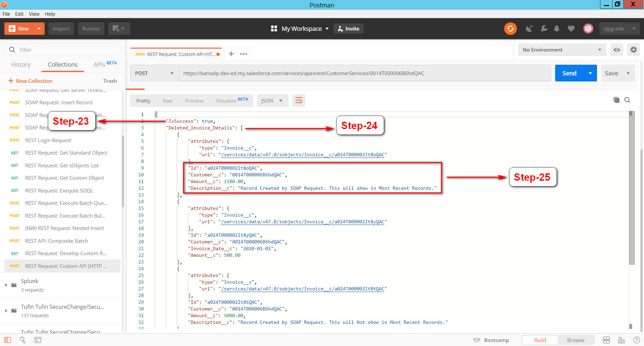
Task: Click the Invite button
Action: [348, 29]
